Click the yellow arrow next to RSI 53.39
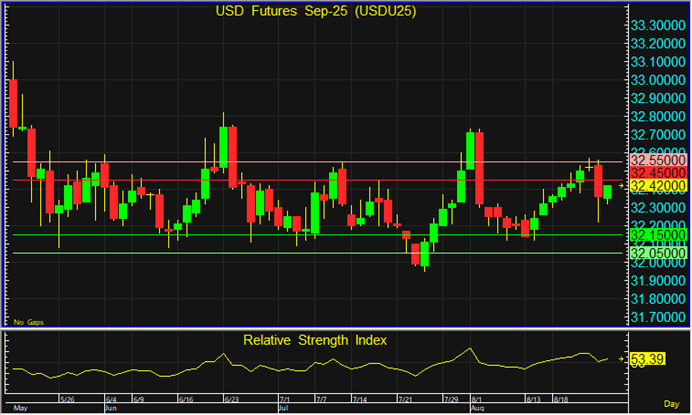Screen dimensions: 692x415 [x=620, y=359]
